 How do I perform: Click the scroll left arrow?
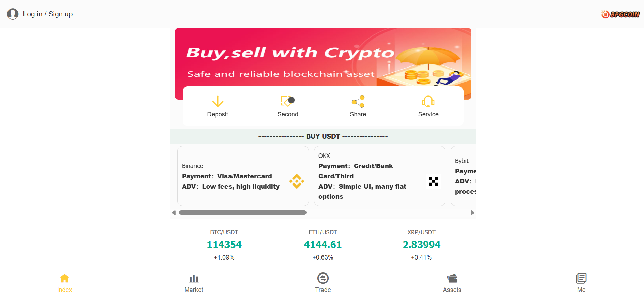(174, 213)
